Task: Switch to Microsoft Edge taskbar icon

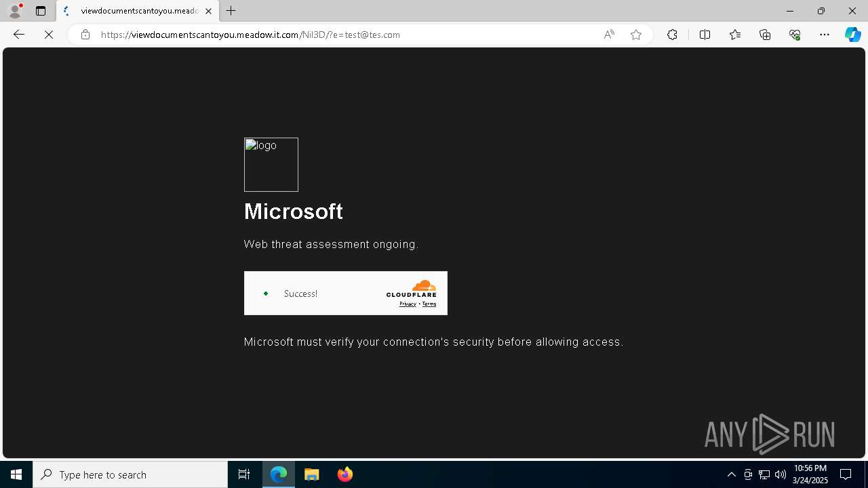Action: pos(279,474)
